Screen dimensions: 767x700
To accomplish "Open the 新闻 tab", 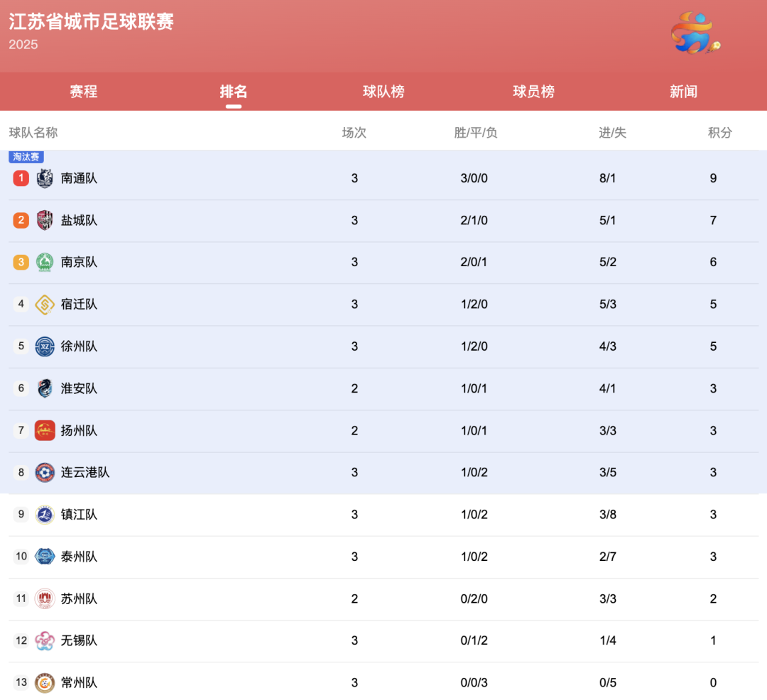I will pos(683,92).
